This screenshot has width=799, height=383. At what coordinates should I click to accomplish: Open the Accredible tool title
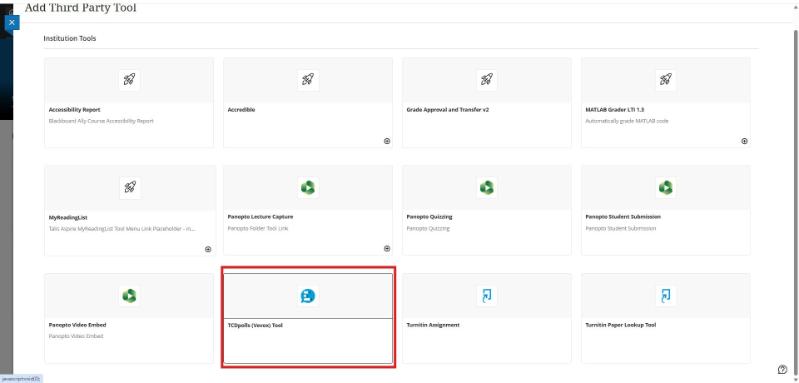tap(242, 110)
